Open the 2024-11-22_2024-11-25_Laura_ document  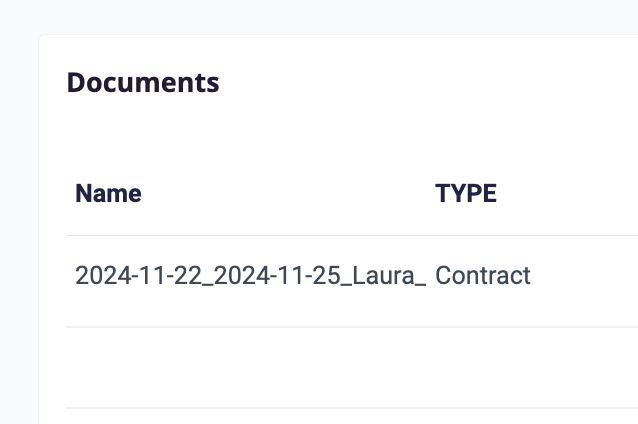(x=250, y=275)
